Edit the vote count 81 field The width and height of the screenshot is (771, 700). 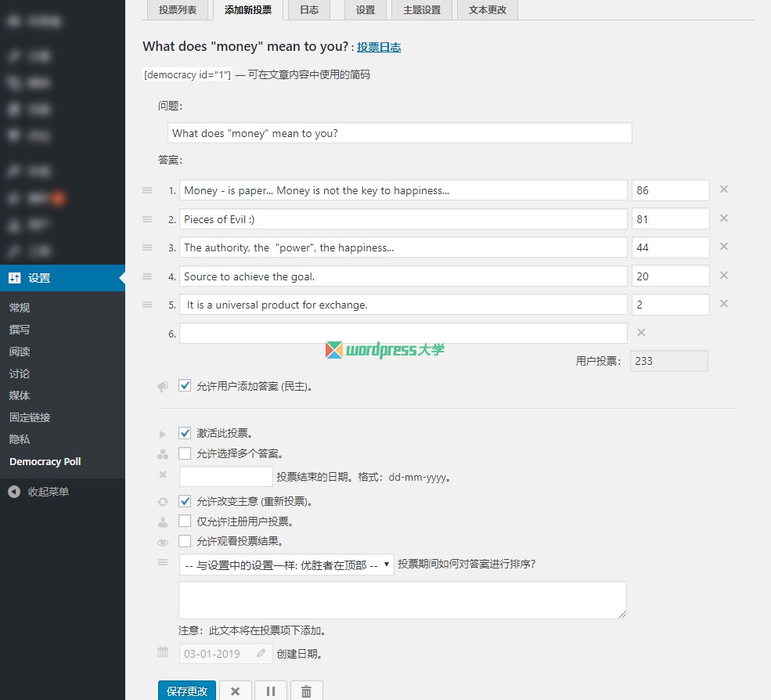coord(671,219)
